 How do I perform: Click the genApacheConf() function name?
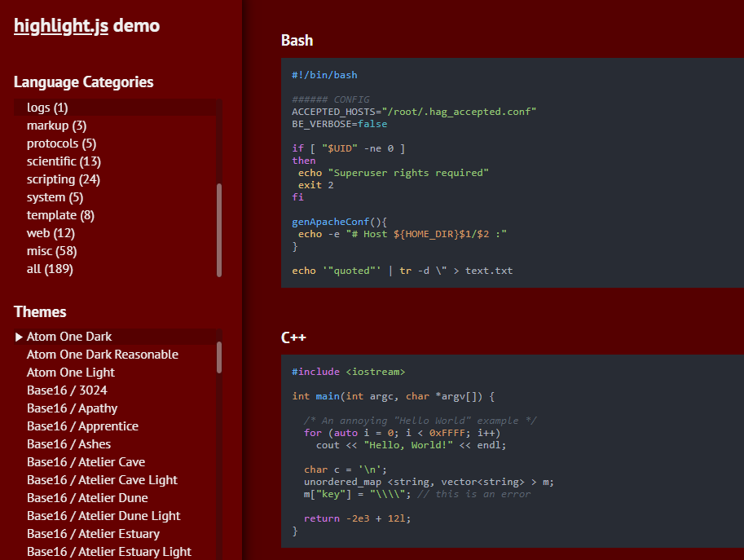[x=330, y=222]
